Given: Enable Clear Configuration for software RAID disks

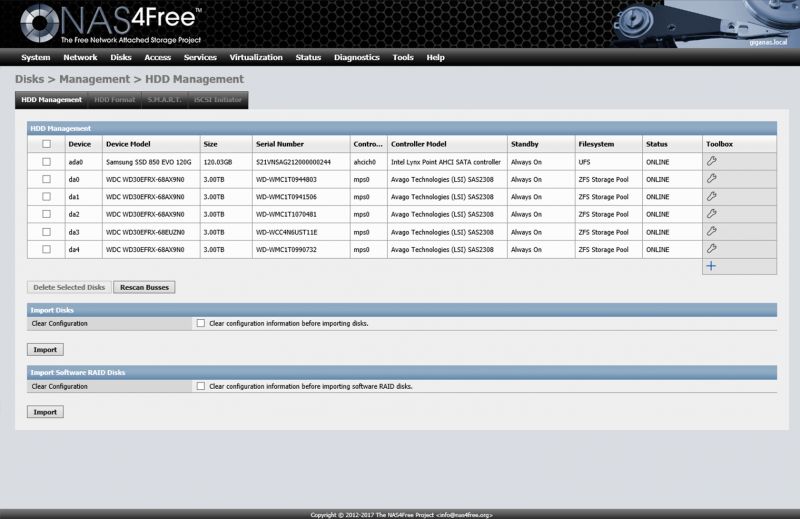Looking at the screenshot, I should [201, 386].
